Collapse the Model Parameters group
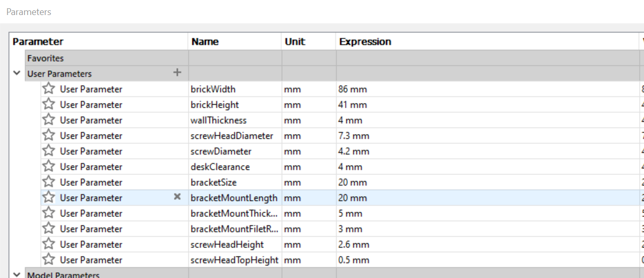Image resolution: width=644 pixels, height=278 pixels. tap(17, 274)
